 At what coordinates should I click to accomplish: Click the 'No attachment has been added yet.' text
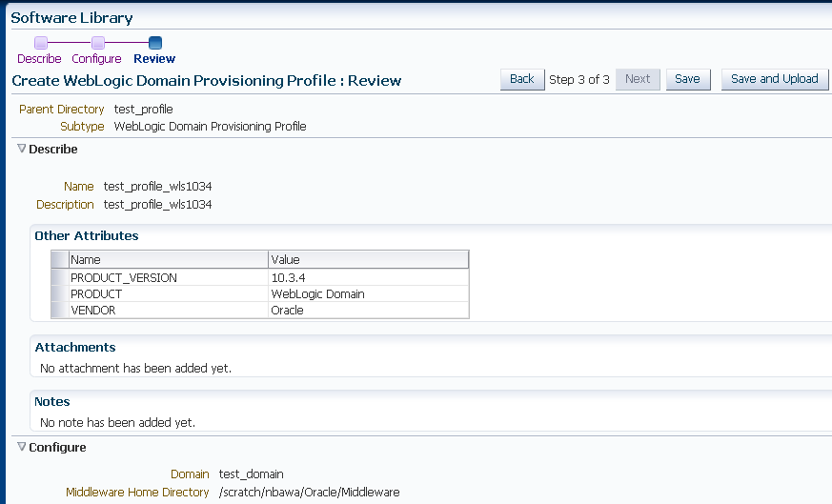pyautogui.click(x=136, y=368)
